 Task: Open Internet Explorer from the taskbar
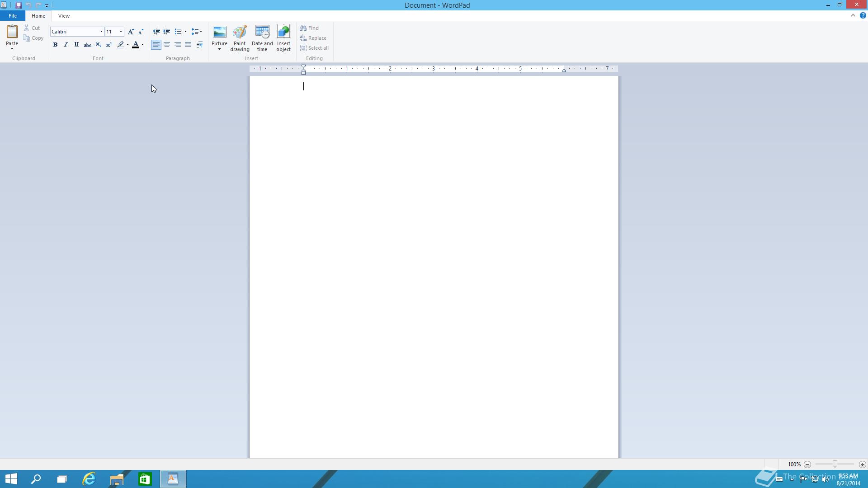coord(89,479)
